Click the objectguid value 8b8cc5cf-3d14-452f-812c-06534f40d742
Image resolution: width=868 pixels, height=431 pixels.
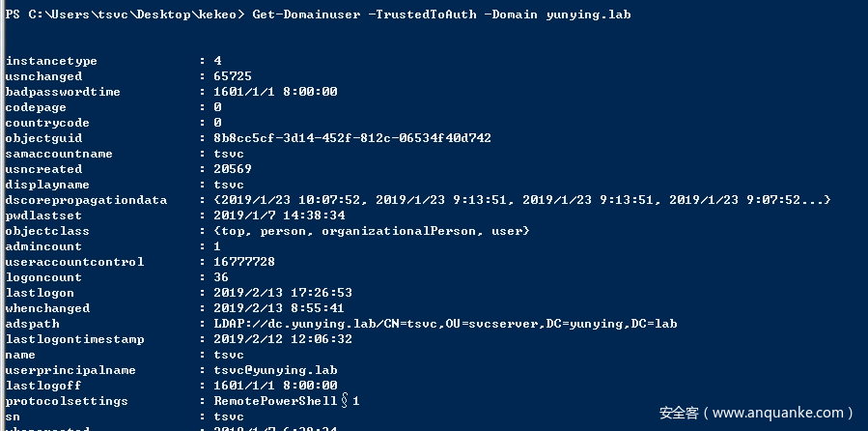pos(352,138)
